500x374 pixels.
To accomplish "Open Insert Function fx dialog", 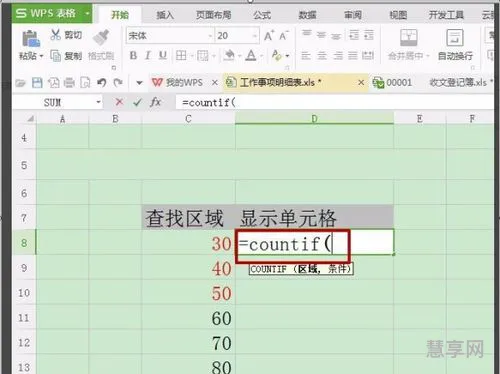I will pyautogui.click(x=156, y=102).
